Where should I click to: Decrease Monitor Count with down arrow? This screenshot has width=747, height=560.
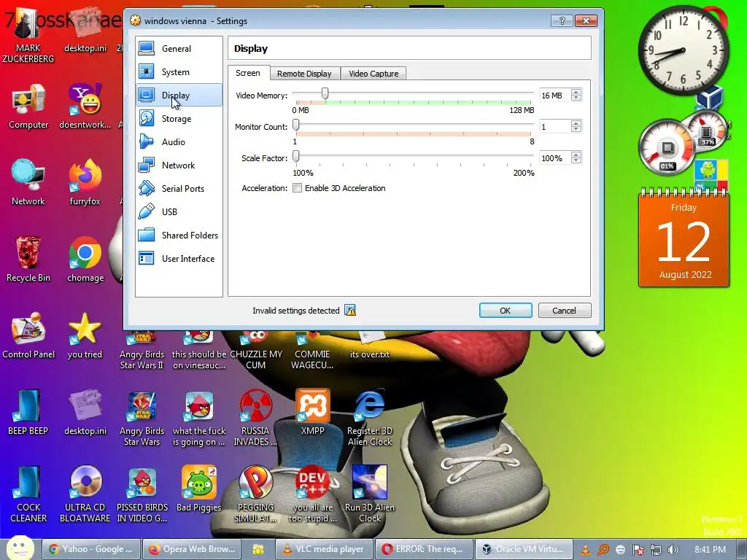pos(576,130)
